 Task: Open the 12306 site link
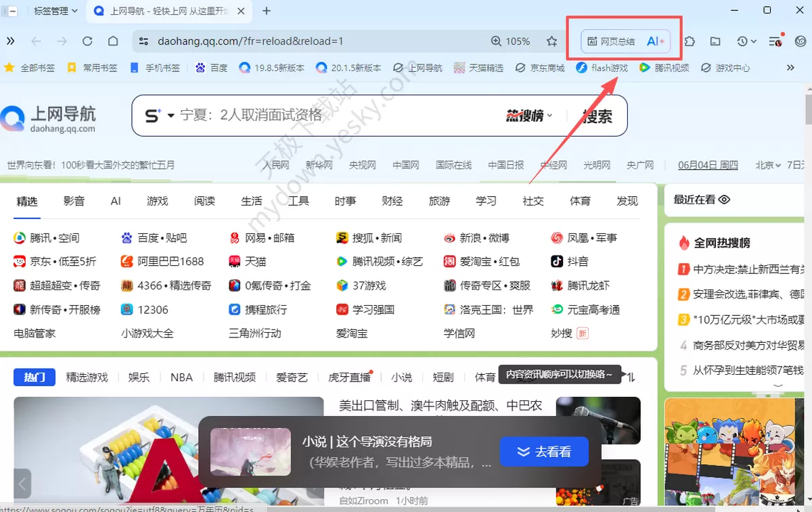click(x=145, y=310)
